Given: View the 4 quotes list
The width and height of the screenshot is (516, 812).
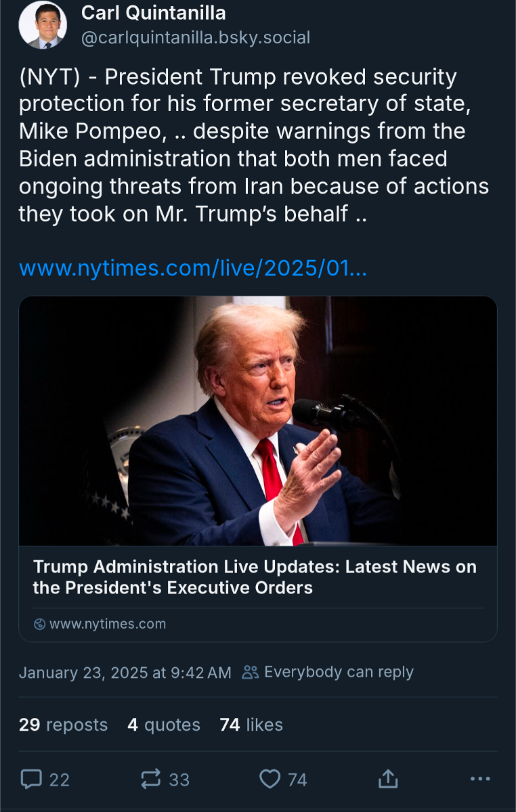Looking at the screenshot, I should (164, 725).
